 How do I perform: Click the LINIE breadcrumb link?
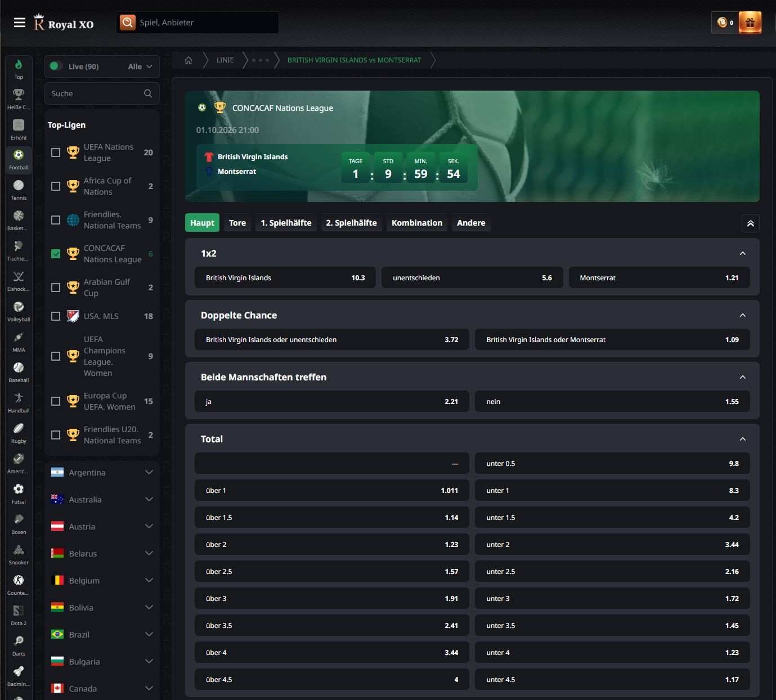225,60
